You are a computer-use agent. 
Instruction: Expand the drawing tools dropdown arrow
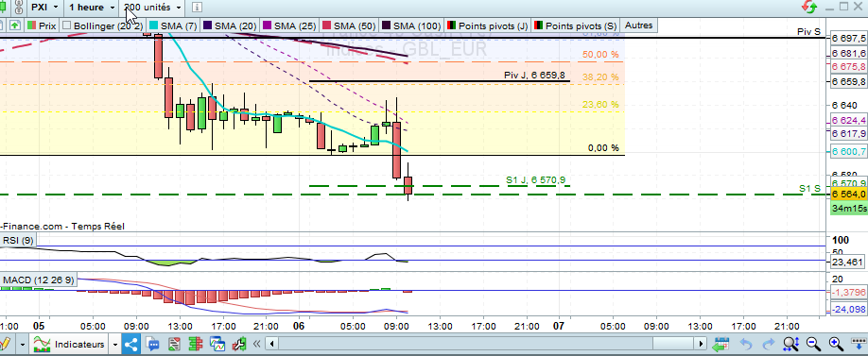coord(22,345)
